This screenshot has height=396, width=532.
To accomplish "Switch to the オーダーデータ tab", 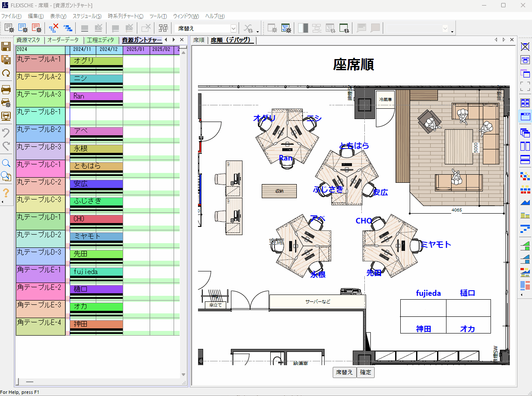I will [63, 40].
